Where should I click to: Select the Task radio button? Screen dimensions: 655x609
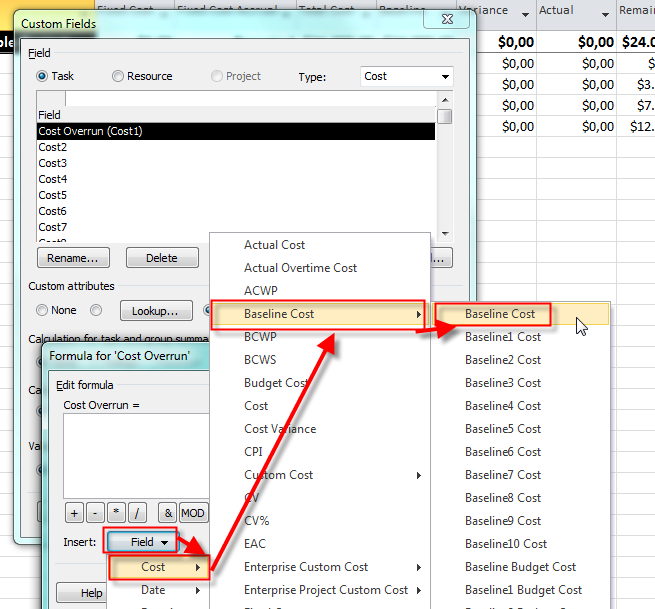click(42, 76)
